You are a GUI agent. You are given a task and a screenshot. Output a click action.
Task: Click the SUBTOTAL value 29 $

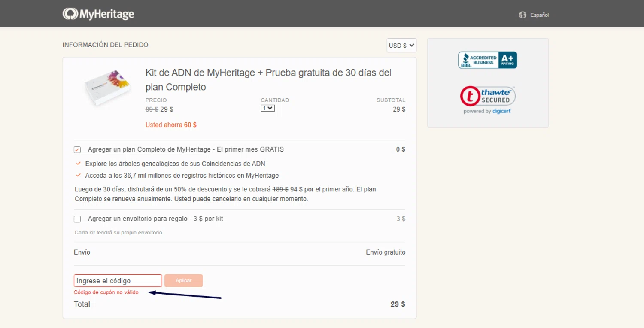point(399,109)
